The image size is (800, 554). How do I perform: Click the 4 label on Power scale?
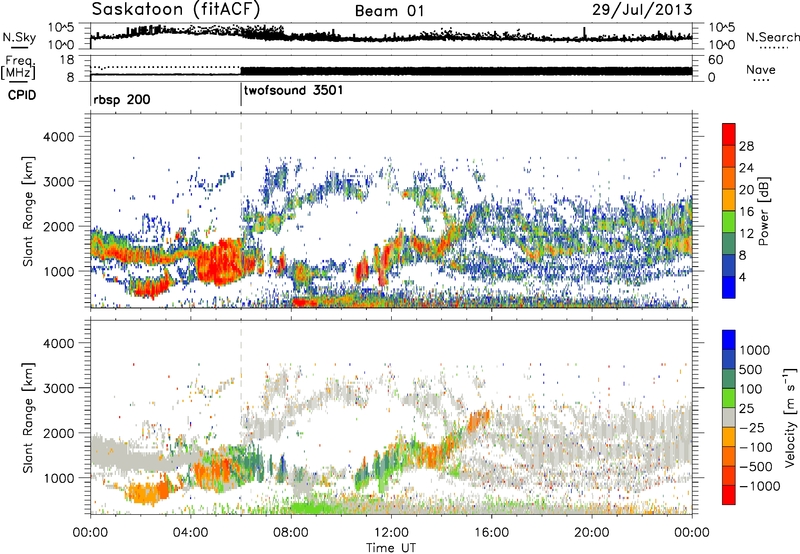pyautogui.click(x=742, y=277)
